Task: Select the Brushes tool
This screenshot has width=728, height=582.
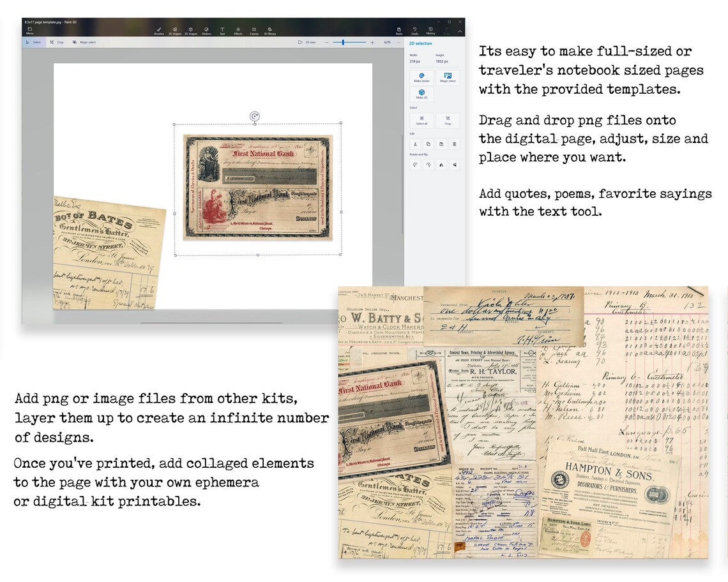Action: pyautogui.click(x=159, y=31)
